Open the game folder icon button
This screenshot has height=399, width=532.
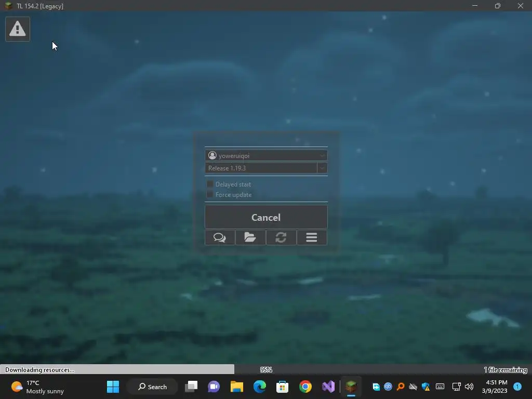250,237
